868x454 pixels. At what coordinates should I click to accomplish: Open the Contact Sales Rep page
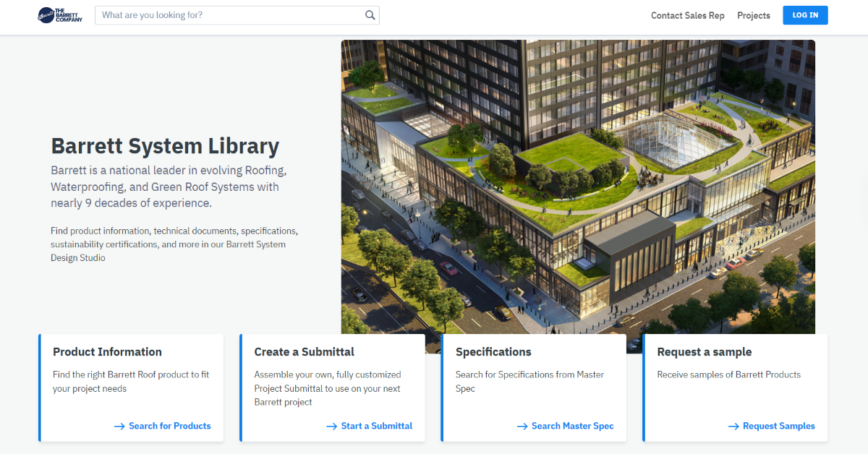pos(687,15)
